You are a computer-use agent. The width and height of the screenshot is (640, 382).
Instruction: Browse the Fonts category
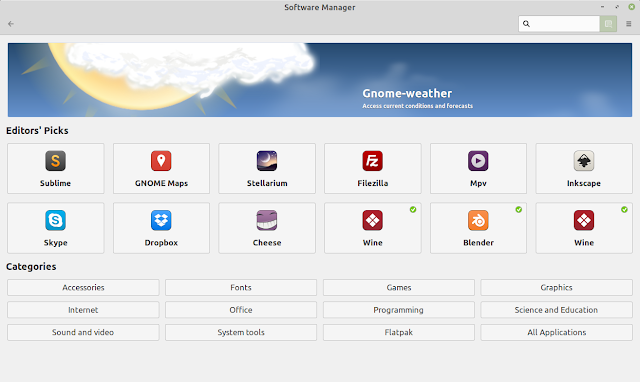tap(241, 287)
